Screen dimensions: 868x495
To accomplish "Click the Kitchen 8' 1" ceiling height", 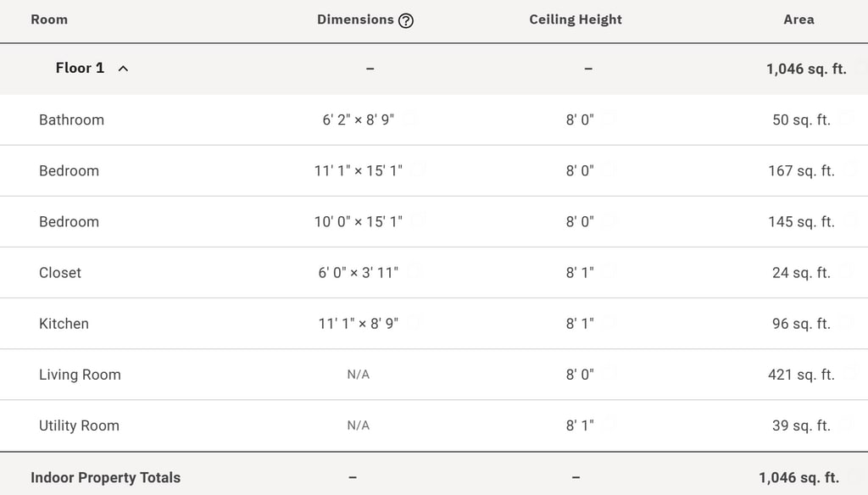I will pyautogui.click(x=580, y=323).
